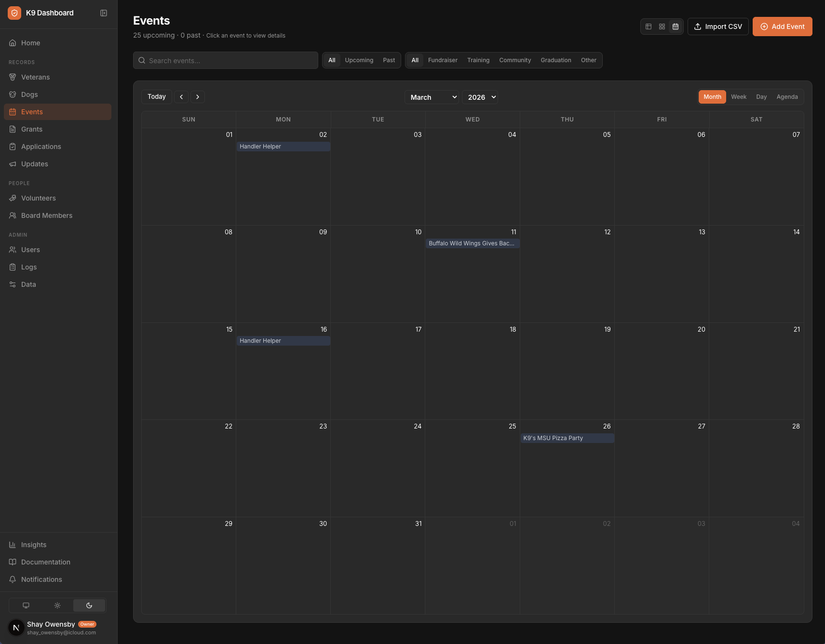Enable light theme mode

[57, 605]
